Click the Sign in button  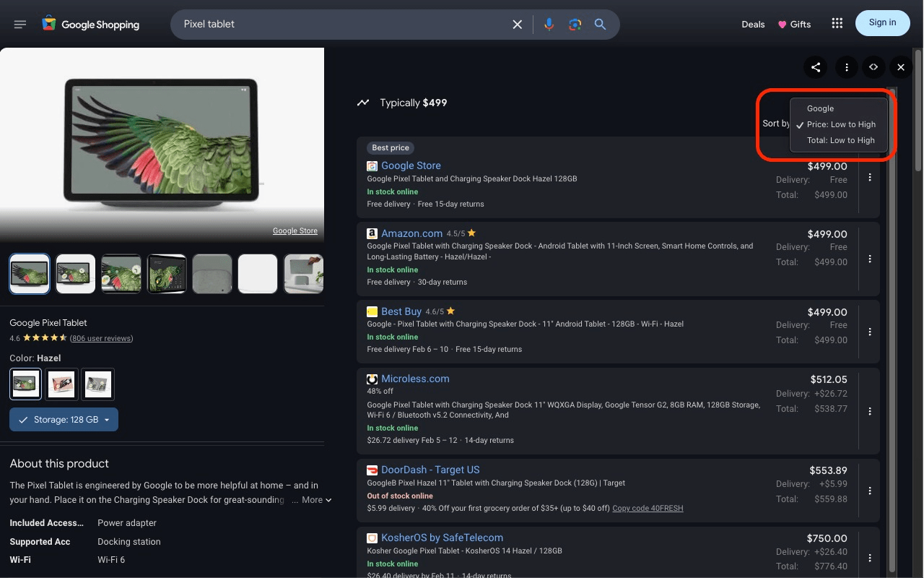pos(882,23)
